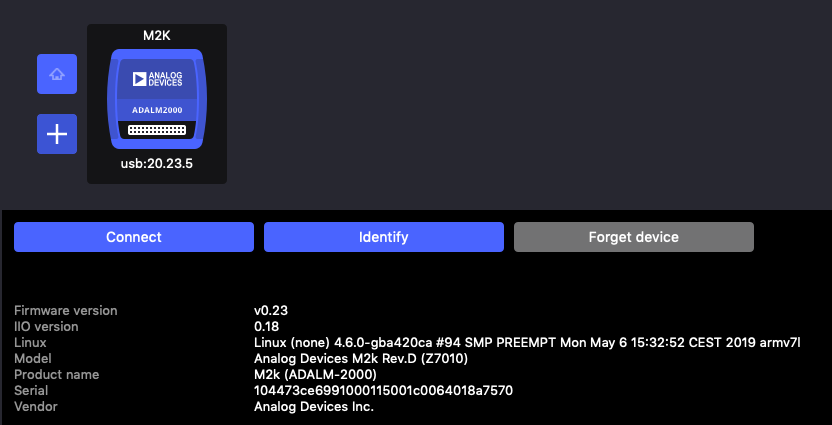Click the Connect button
832x425 pixels.
(134, 237)
